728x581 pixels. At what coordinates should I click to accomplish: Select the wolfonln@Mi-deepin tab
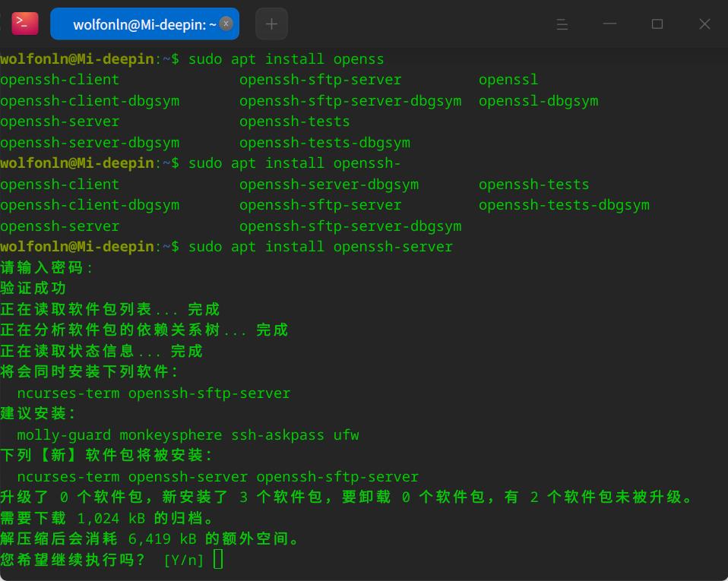pos(144,24)
